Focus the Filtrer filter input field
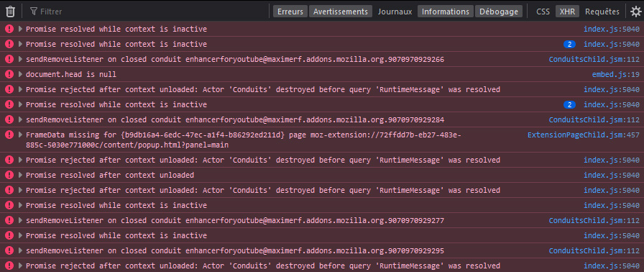The height and width of the screenshot is (272, 644). pyautogui.click(x=148, y=12)
